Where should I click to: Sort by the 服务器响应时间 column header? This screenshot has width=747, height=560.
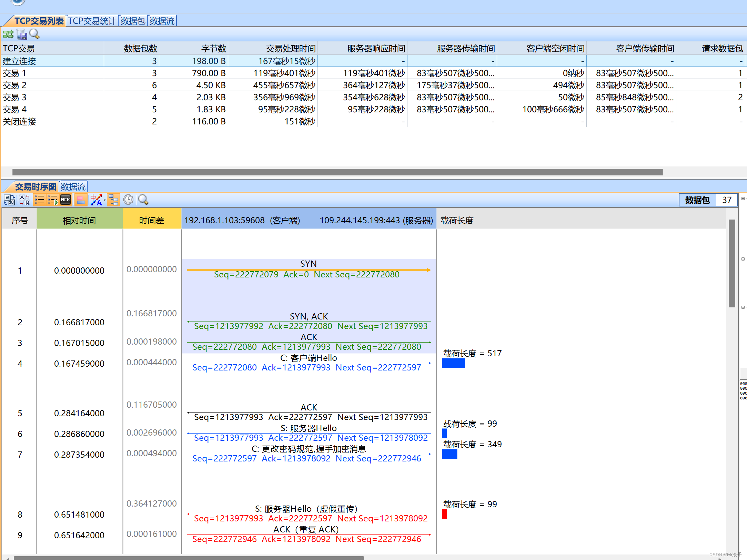click(376, 49)
